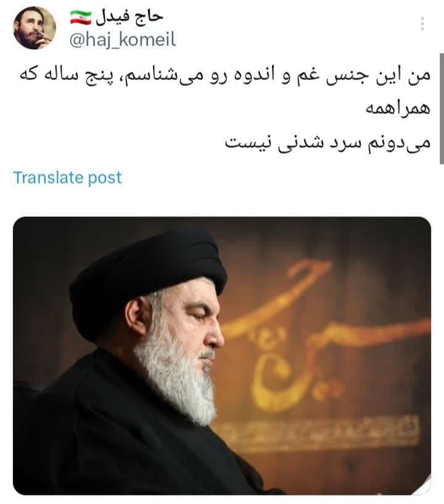Click the Iran flag emoji beside the name

coord(81,17)
